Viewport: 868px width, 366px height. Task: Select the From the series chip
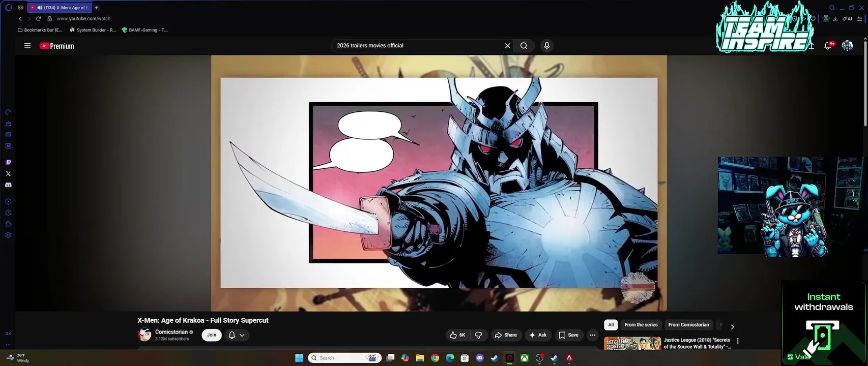point(641,325)
